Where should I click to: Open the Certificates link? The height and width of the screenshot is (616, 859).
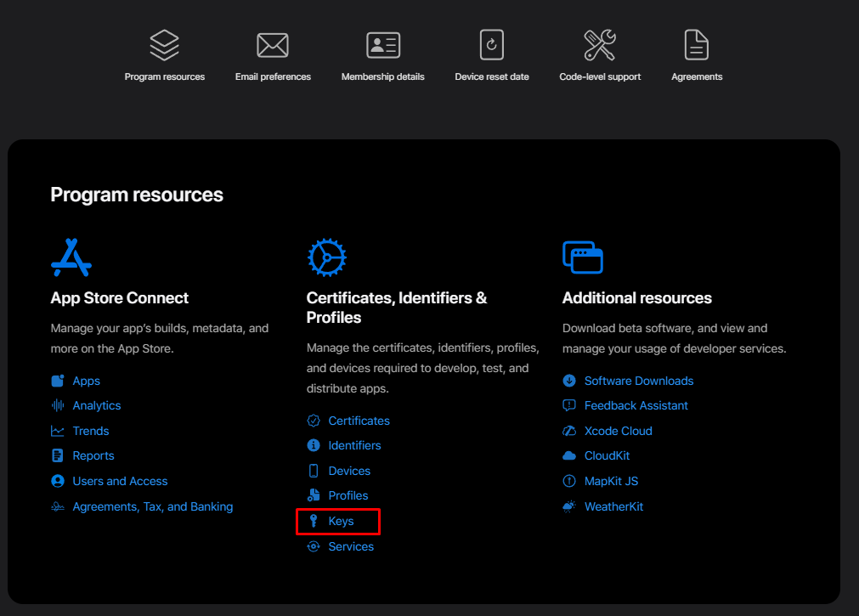point(359,421)
